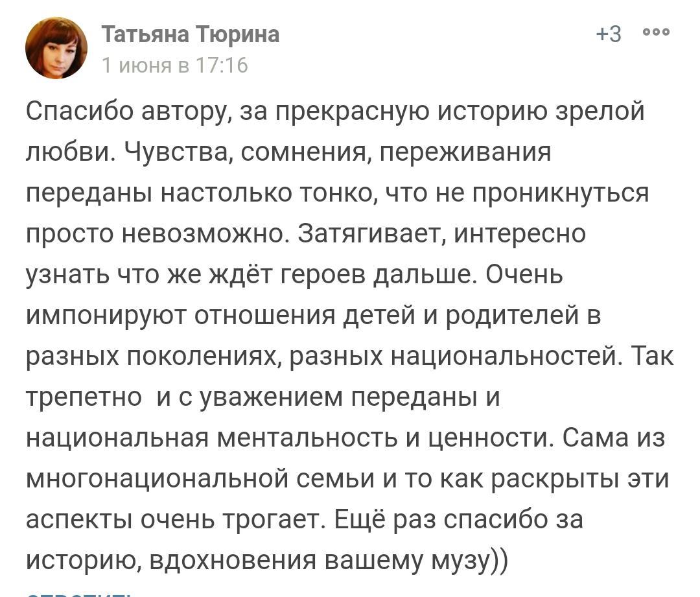Click the +3 comment rating
Viewport: 700px width, 597px height.
pyautogui.click(x=609, y=34)
